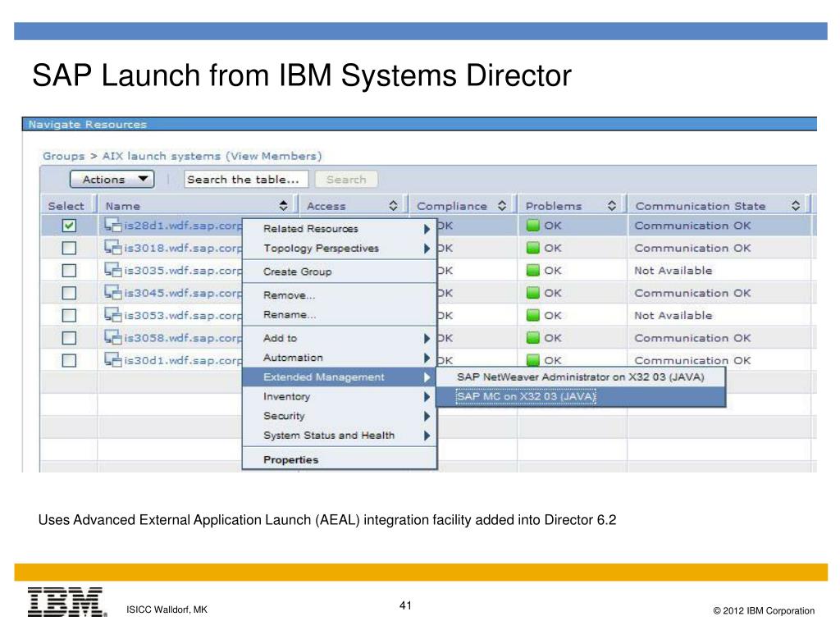840x630 pixels.
Task: Click the Communication State column header text
Action: tap(701, 206)
